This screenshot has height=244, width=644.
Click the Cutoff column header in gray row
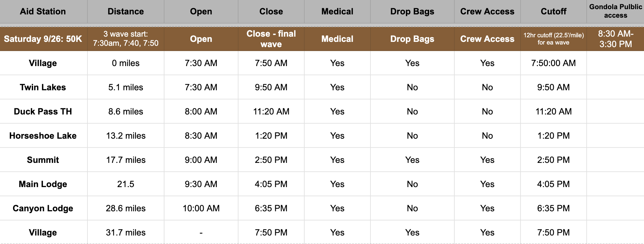click(554, 11)
